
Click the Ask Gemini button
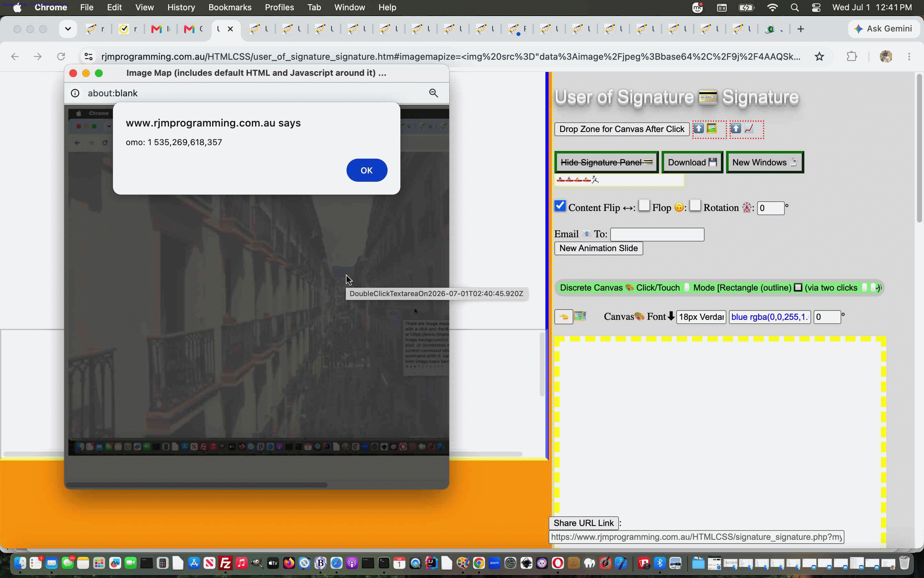point(884,29)
